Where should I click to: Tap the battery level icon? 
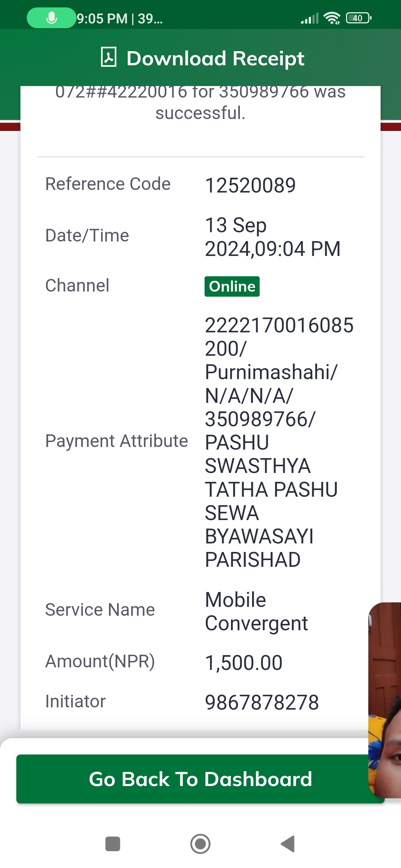pyautogui.click(x=359, y=18)
